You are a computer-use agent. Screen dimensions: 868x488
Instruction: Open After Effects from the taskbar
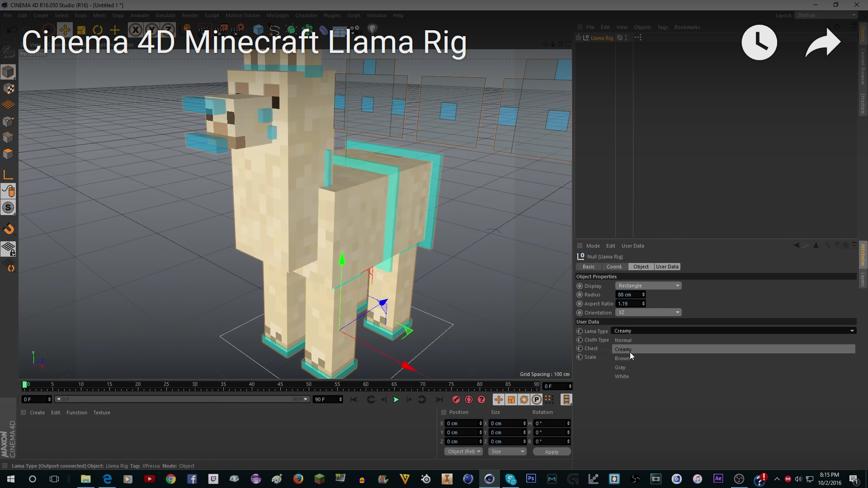(718, 479)
